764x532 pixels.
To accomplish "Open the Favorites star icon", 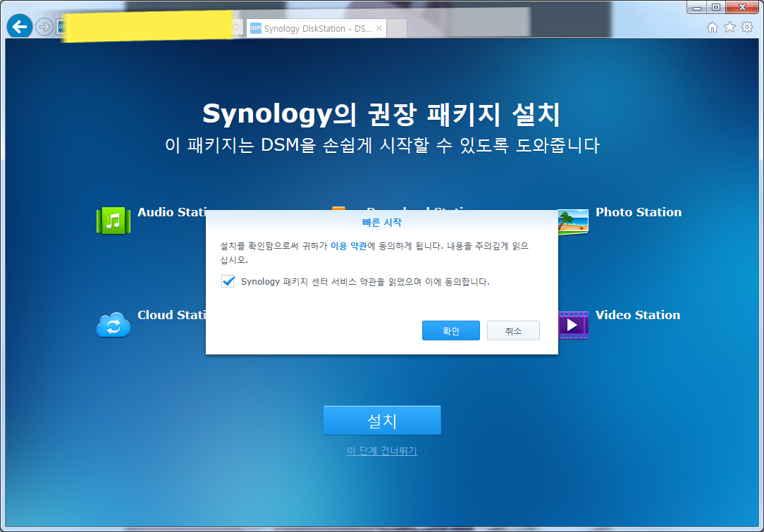I will coord(729,26).
